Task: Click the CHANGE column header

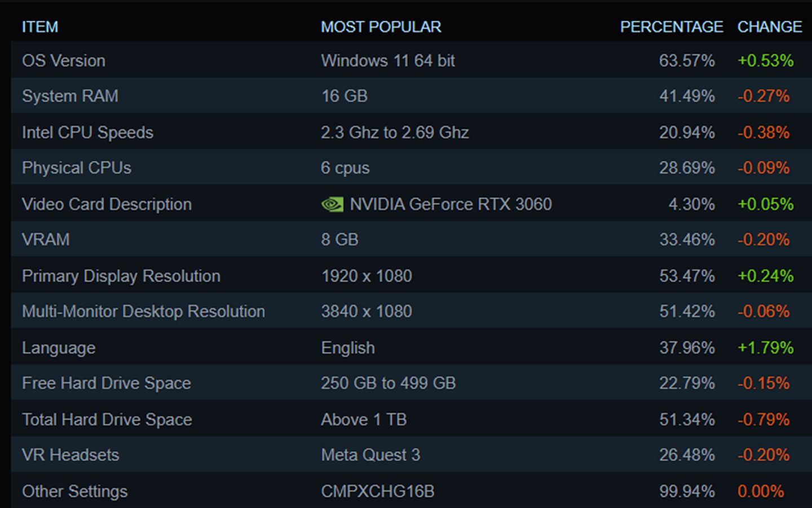Action: (769, 27)
